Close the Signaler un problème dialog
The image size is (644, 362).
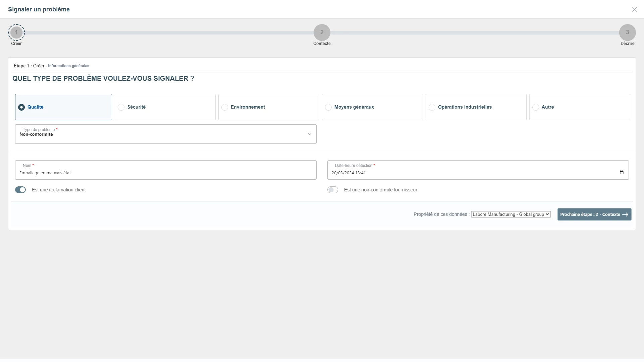coord(634,9)
